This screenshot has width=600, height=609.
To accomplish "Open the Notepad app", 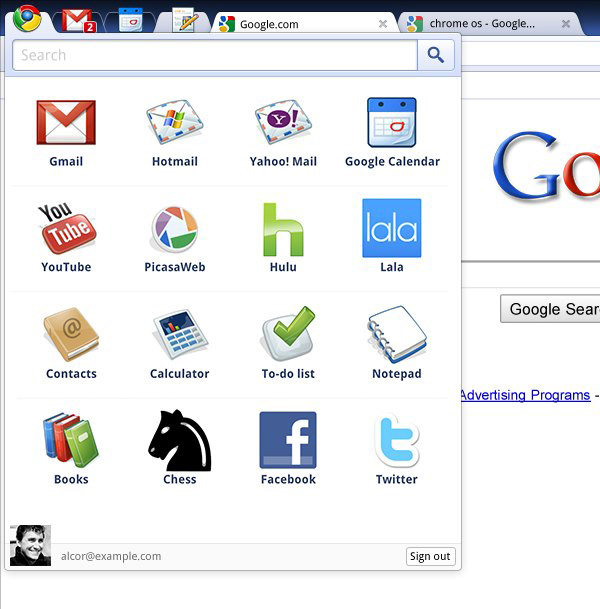I will pos(397,334).
